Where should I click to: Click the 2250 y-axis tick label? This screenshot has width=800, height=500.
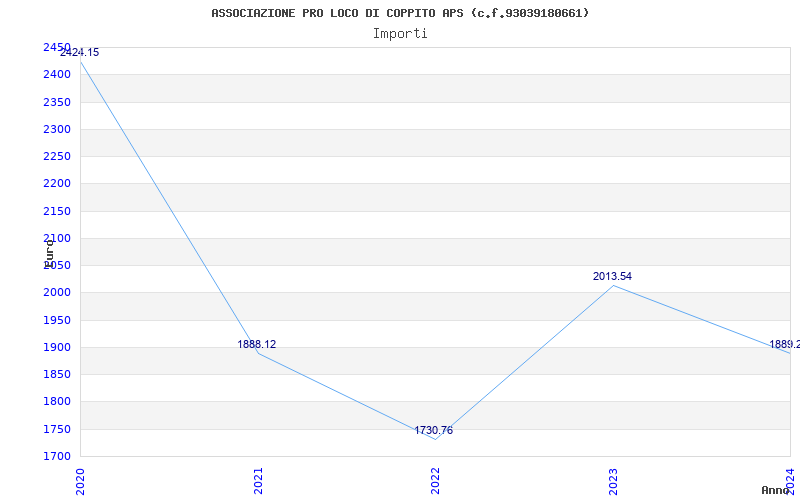click(57, 156)
